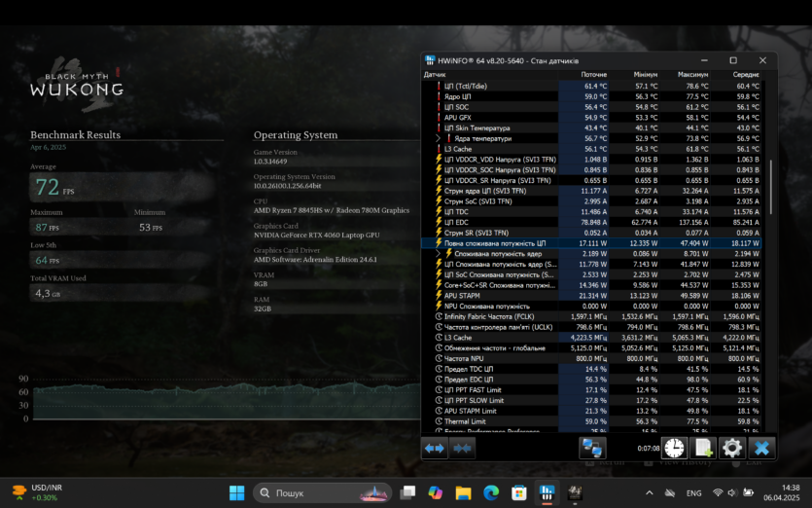Select the Частота NPU row
812x508 pixels.
pyautogui.click(x=591, y=358)
